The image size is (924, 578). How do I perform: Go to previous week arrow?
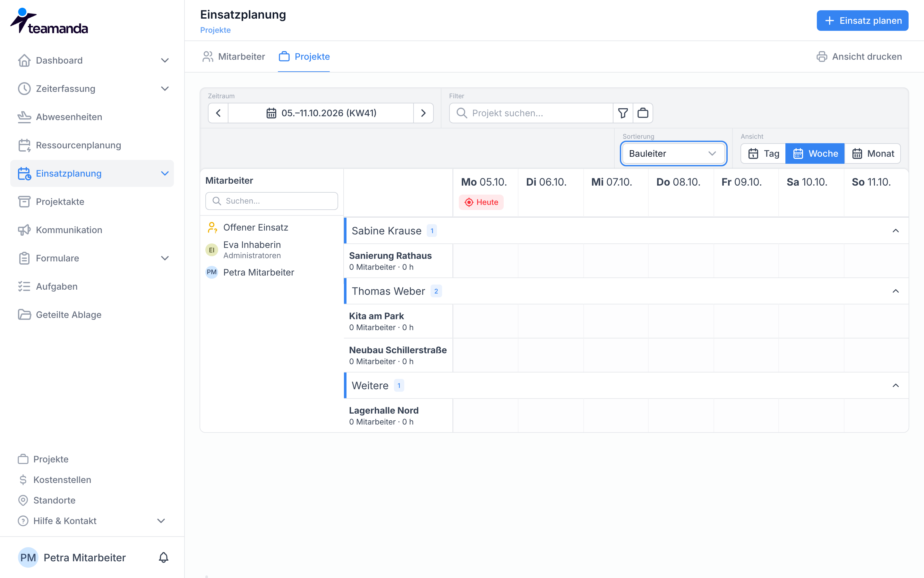218,113
